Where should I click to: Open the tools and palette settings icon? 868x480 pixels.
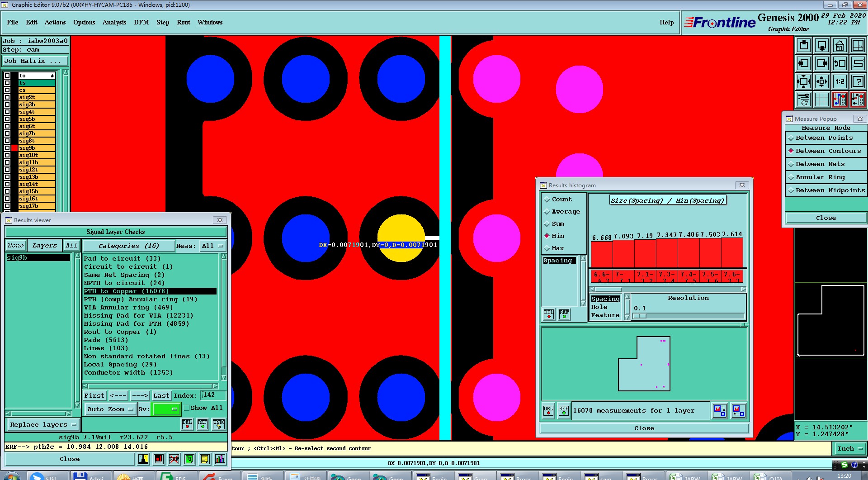coord(804,100)
